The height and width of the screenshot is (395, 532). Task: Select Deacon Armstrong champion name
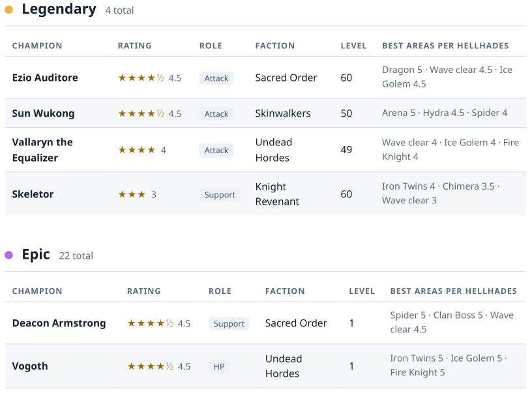click(59, 323)
